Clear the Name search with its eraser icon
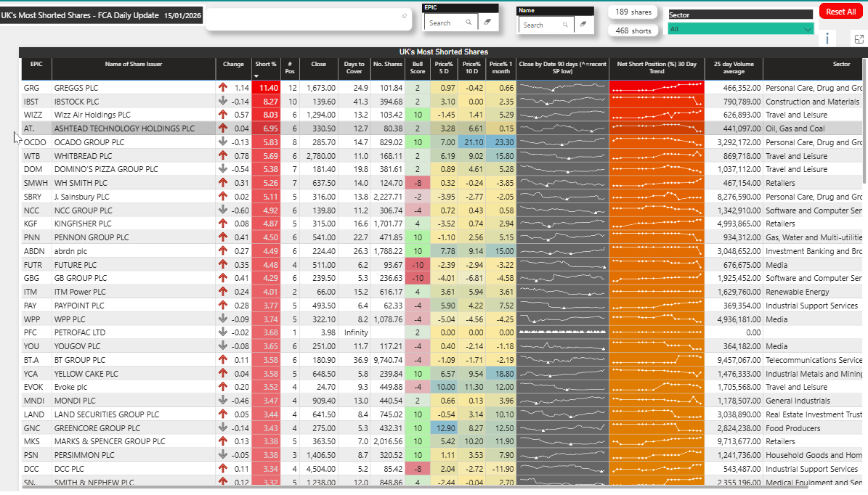 point(583,25)
